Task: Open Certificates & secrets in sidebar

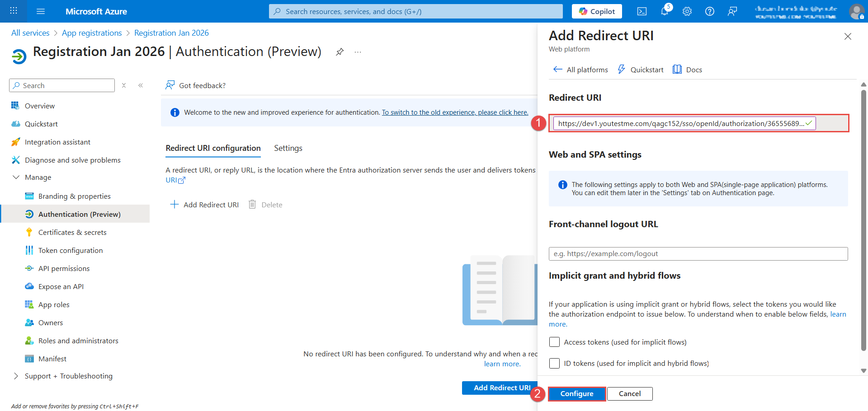Action: (x=72, y=232)
